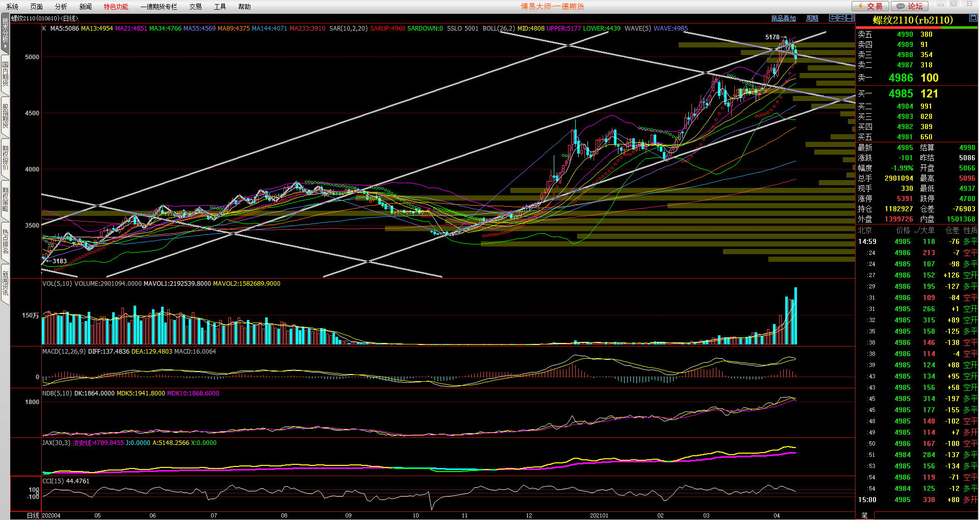Open the 商品叠加 overlay link
Image resolution: width=980 pixels, height=520 pixels.
[x=783, y=18]
